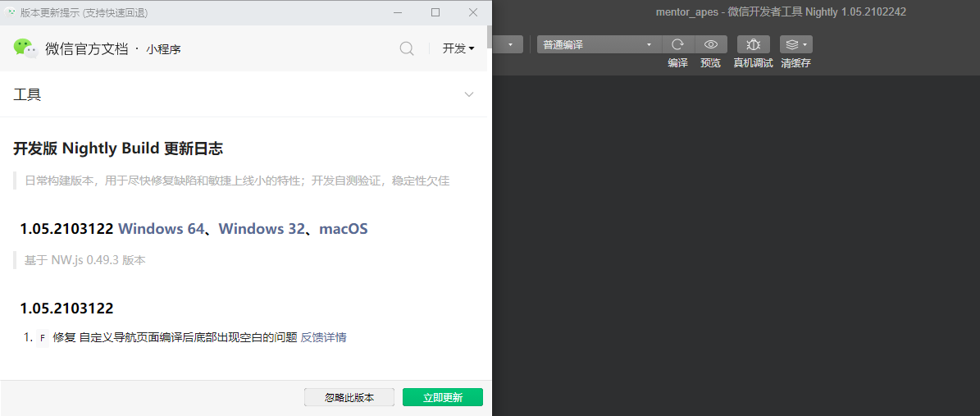Screen dimensions: 980x416
Task: Close the 版本更新提示 window
Action: [473, 12]
